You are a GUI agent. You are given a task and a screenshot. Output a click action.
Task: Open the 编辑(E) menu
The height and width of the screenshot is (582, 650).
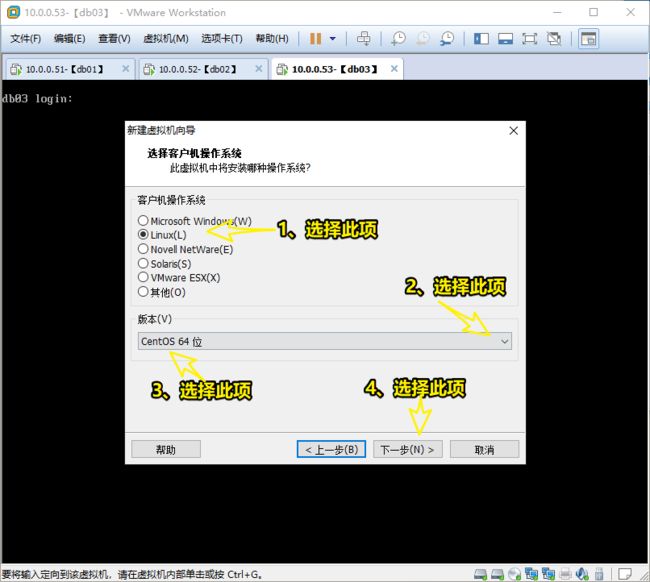click(x=70, y=39)
